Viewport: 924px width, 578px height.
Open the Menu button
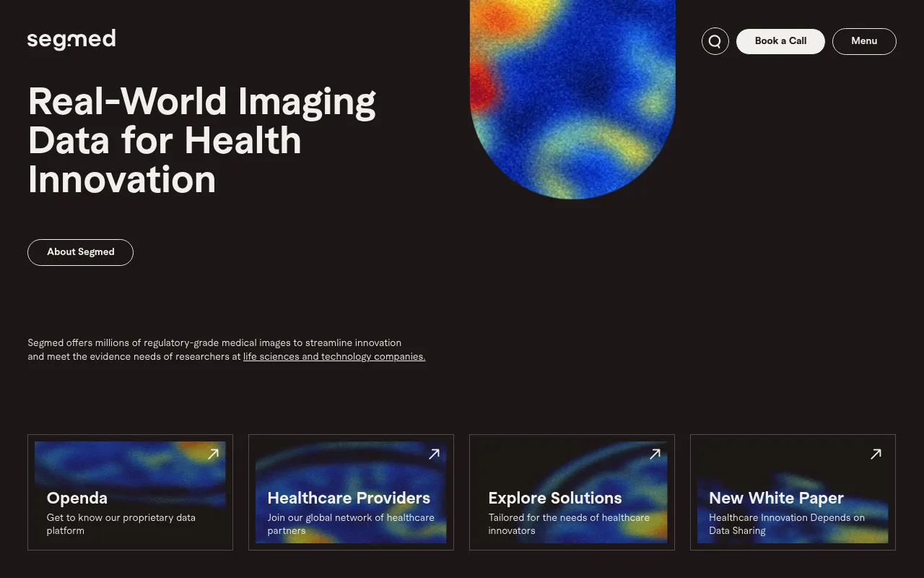tap(864, 41)
